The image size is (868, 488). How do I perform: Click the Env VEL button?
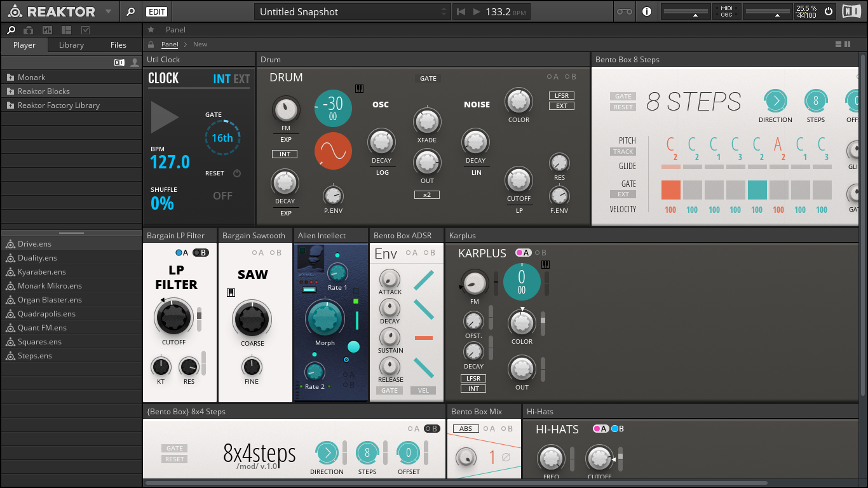(x=423, y=390)
